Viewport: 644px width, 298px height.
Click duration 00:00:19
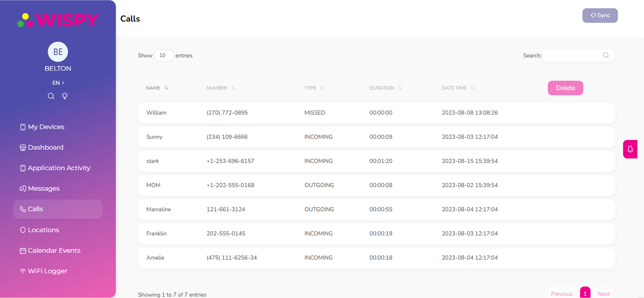click(x=381, y=234)
